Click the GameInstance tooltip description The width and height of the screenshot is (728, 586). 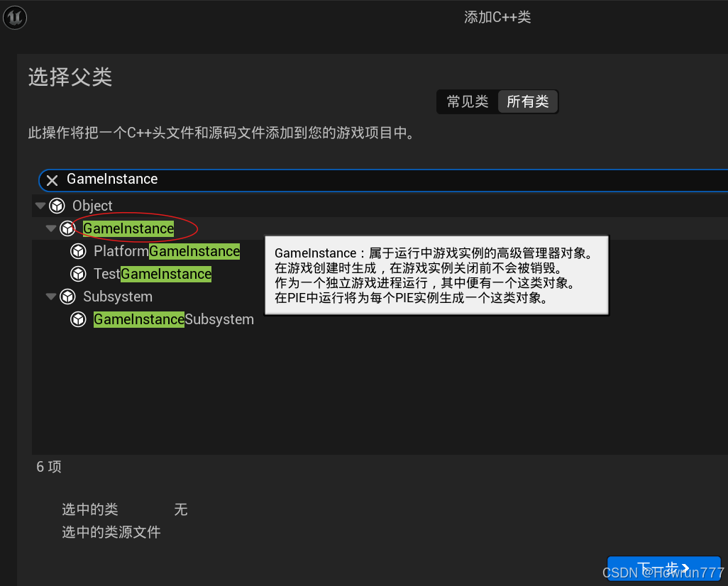click(x=436, y=275)
